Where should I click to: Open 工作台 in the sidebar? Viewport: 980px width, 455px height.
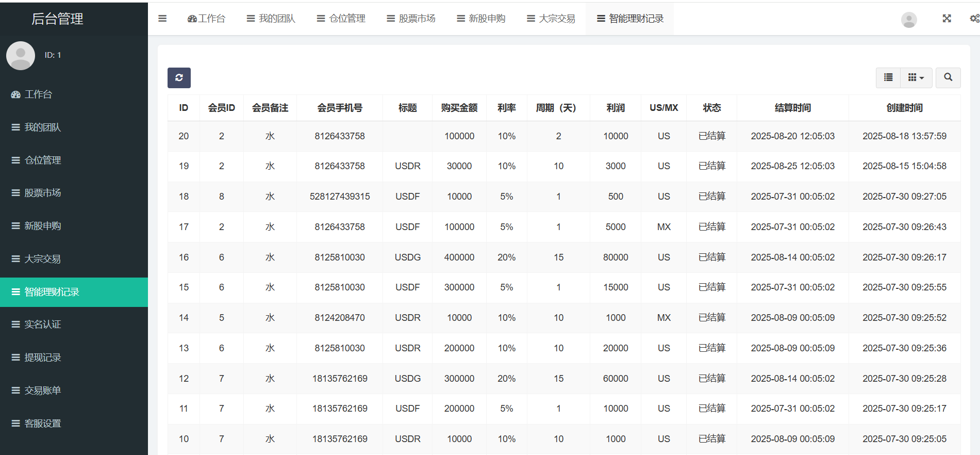pyautogui.click(x=38, y=94)
